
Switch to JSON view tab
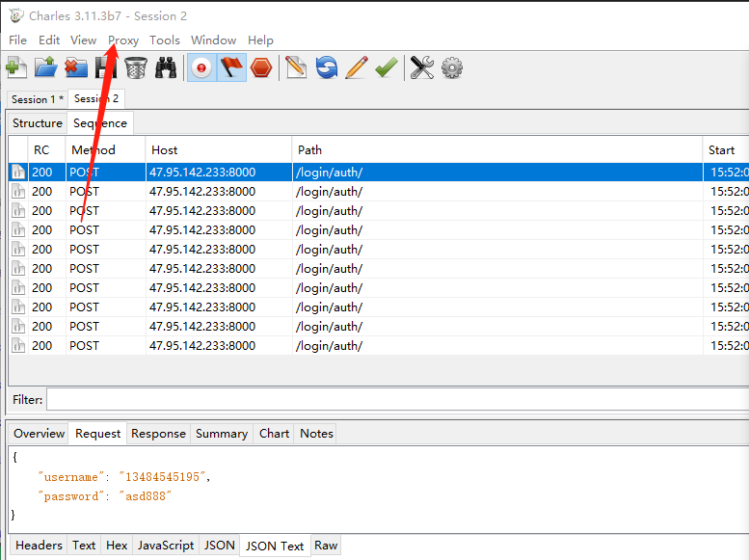pyautogui.click(x=219, y=546)
